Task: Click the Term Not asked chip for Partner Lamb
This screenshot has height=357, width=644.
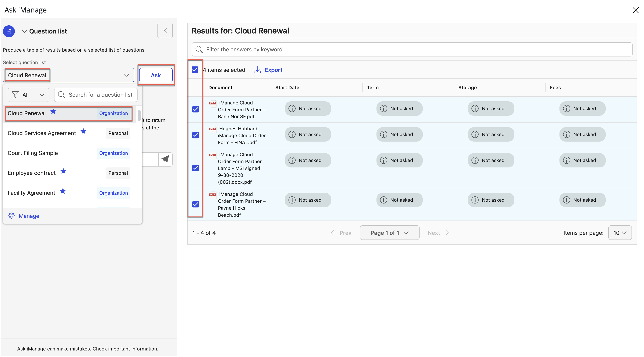Action: pyautogui.click(x=399, y=160)
